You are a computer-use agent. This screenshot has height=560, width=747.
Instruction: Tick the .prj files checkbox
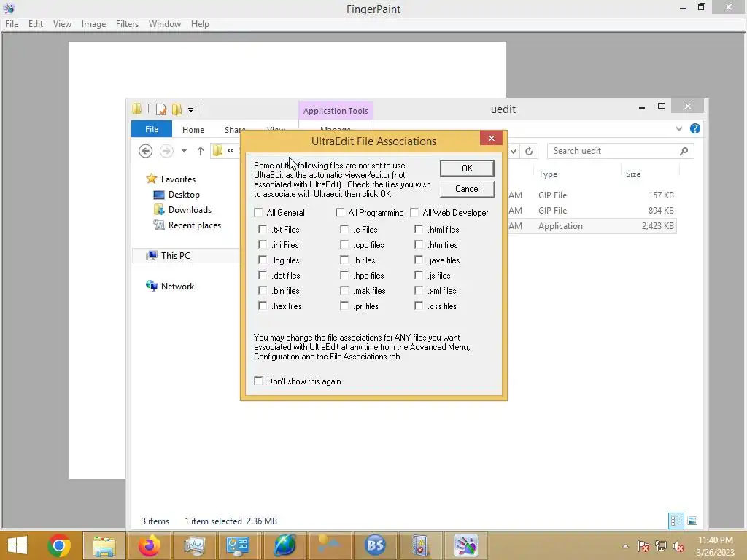pos(344,306)
